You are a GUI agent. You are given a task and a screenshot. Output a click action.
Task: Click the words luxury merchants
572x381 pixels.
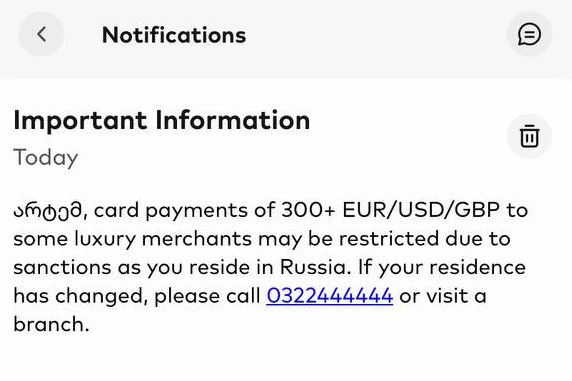[163, 239]
